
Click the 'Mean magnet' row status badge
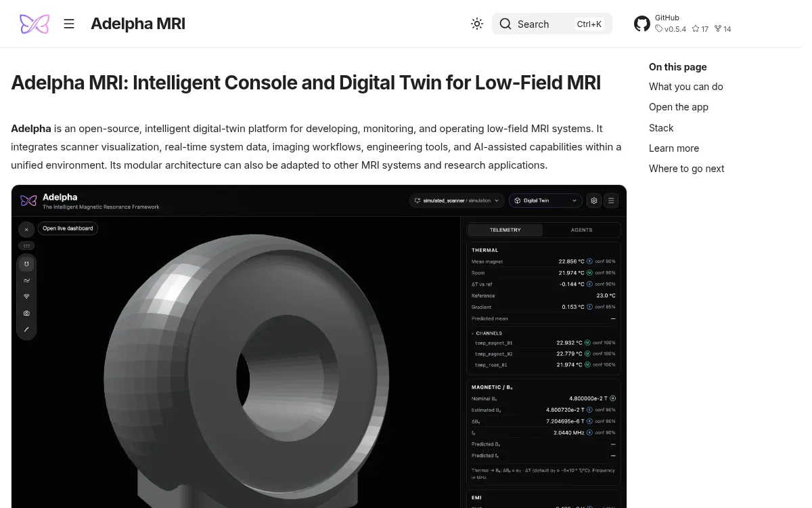589,261
